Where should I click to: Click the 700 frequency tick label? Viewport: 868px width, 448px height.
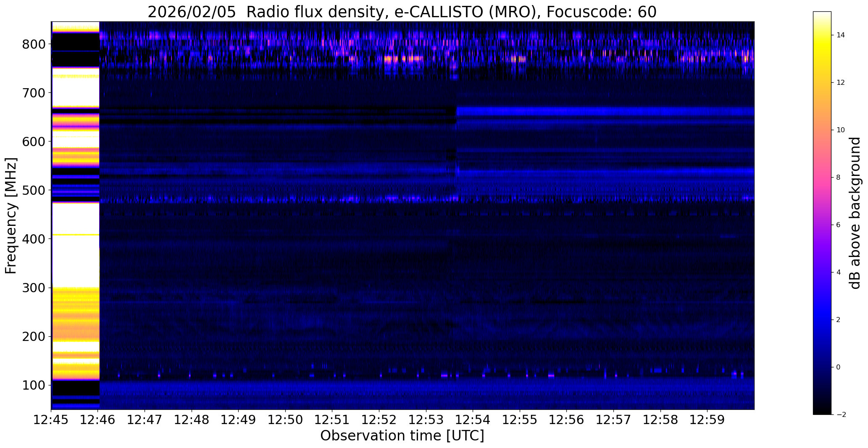pyautogui.click(x=34, y=93)
